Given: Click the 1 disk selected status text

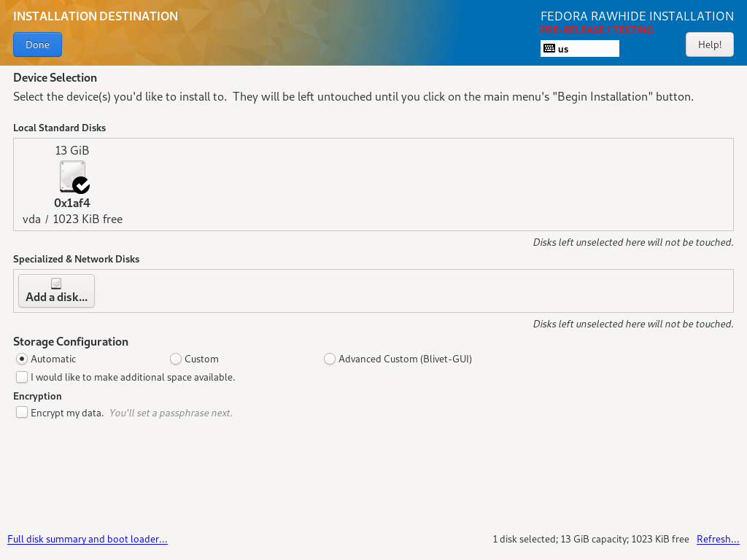Looking at the screenshot, I should [x=591, y=539].
